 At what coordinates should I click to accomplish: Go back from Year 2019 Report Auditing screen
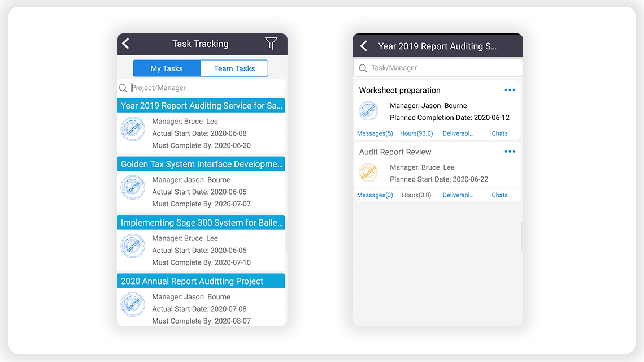(x=364, y=46)
